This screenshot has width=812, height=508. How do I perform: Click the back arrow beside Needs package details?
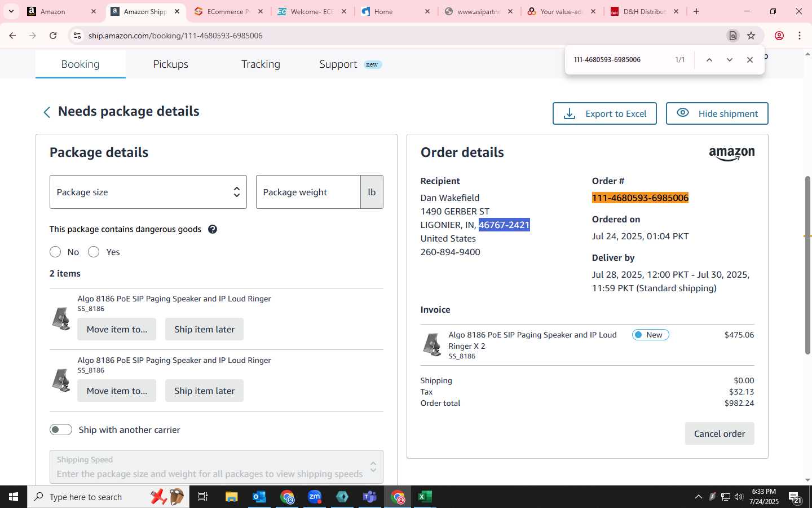click(47, 112)
